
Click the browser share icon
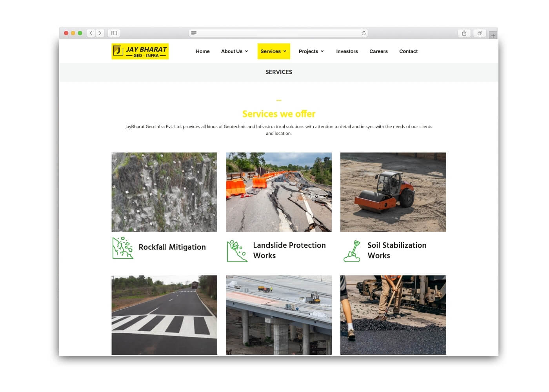pyautogui.click(x=464, y=33)
